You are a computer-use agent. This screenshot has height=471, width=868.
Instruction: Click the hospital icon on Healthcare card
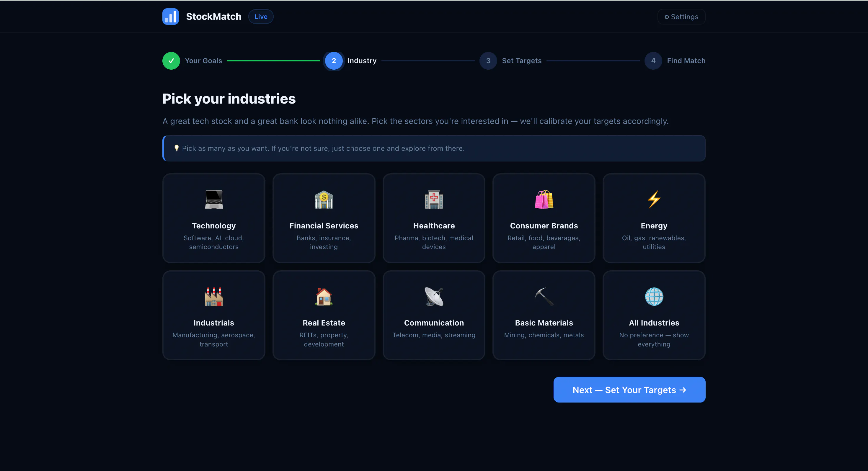(434, 199)
